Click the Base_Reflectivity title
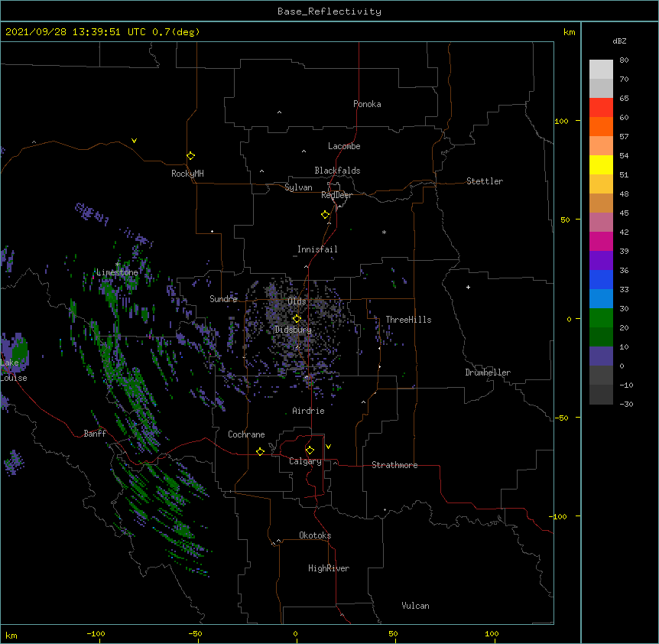Image resolution: width=659 pixels, height=644 pixels. click(x=329, y=11)
